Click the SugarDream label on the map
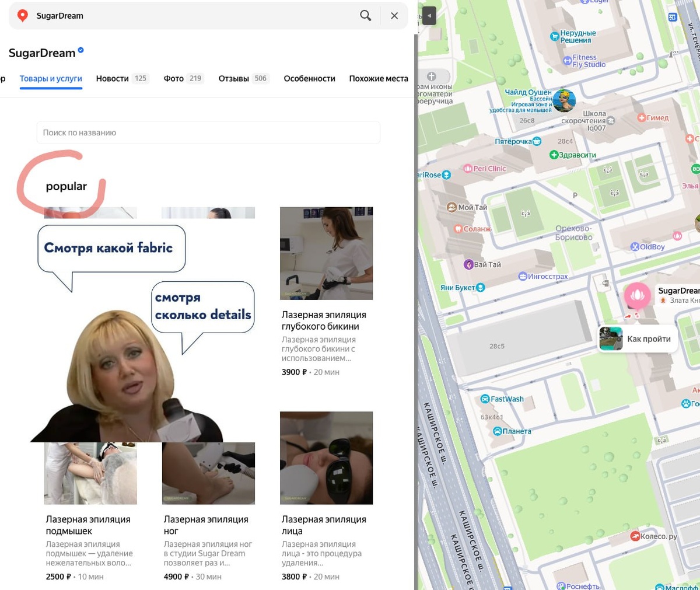 click(x=679, y=291)
